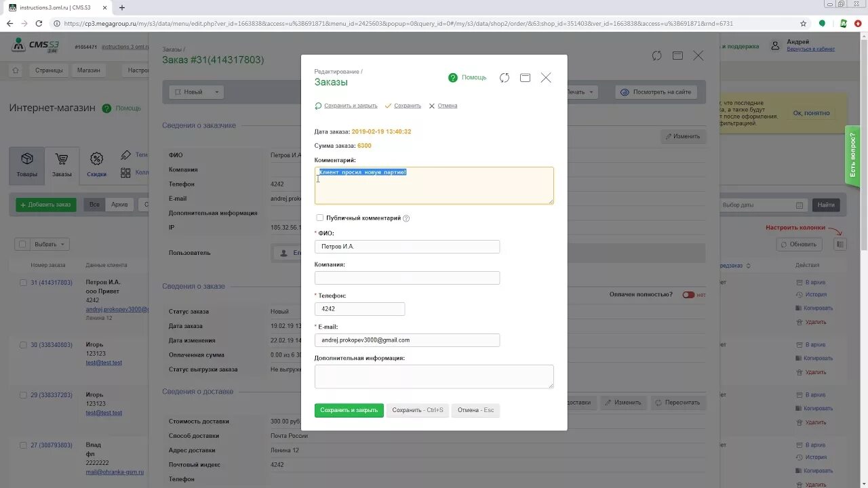Open the Магазин menu
868x488 pixels.
tap(89, 70)
